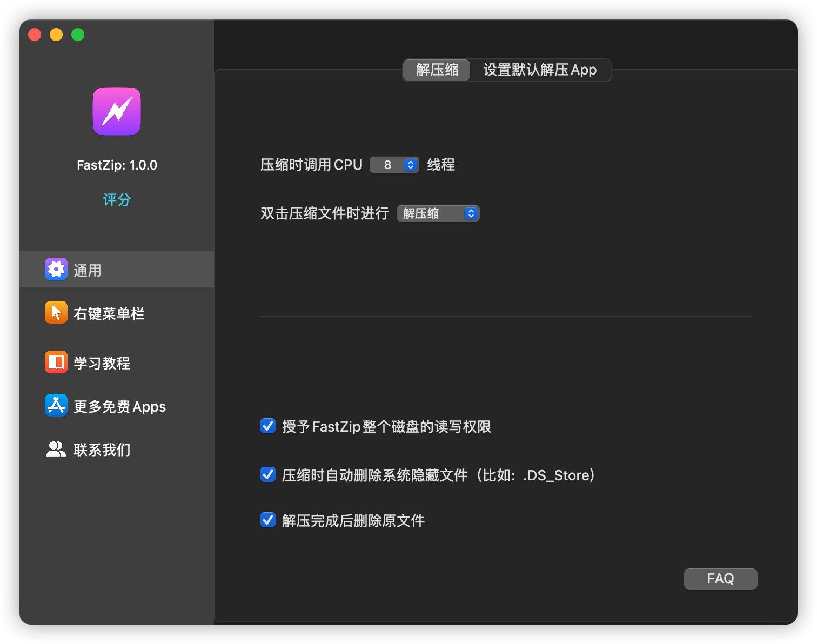817x644 pixels.
Task: Toggle 解压完成后删除原文件 off
Action: [267, 520]
